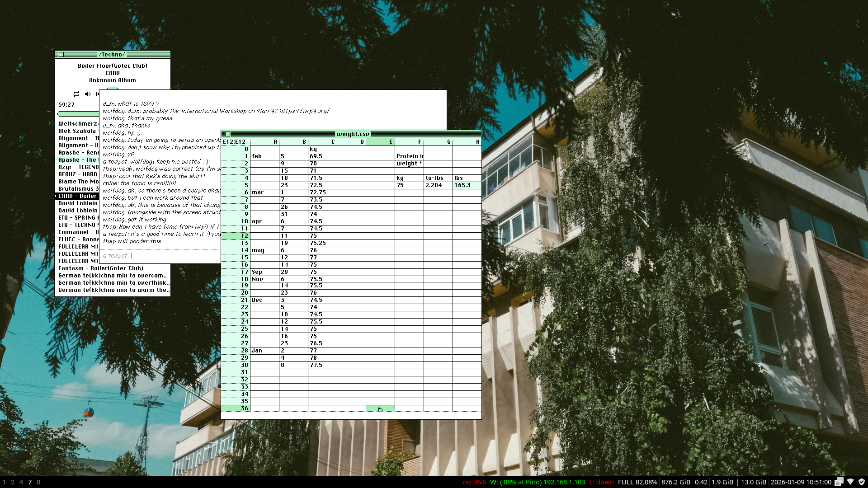Select row 12 header in spreadsheet
868x488 pixels.
(x=236, y=236)
